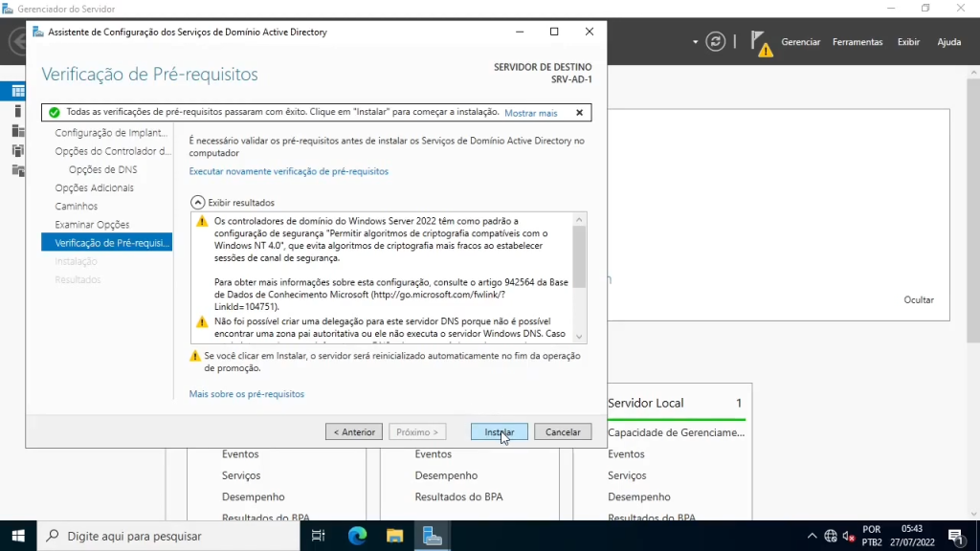The width and height of the screenshot is (980, 551).
Task: Click 'Desempenho' in the Servidor Local tile
Action: (638, 496)
